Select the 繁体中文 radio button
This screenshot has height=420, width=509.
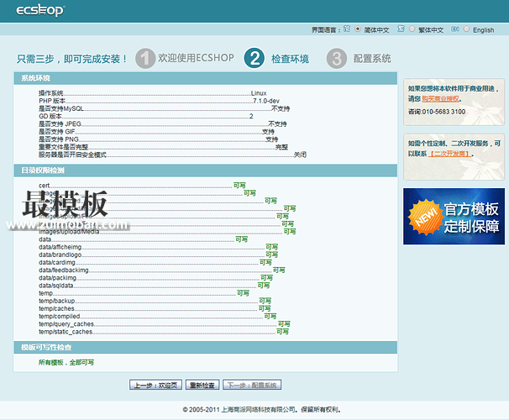click(412, 29)
